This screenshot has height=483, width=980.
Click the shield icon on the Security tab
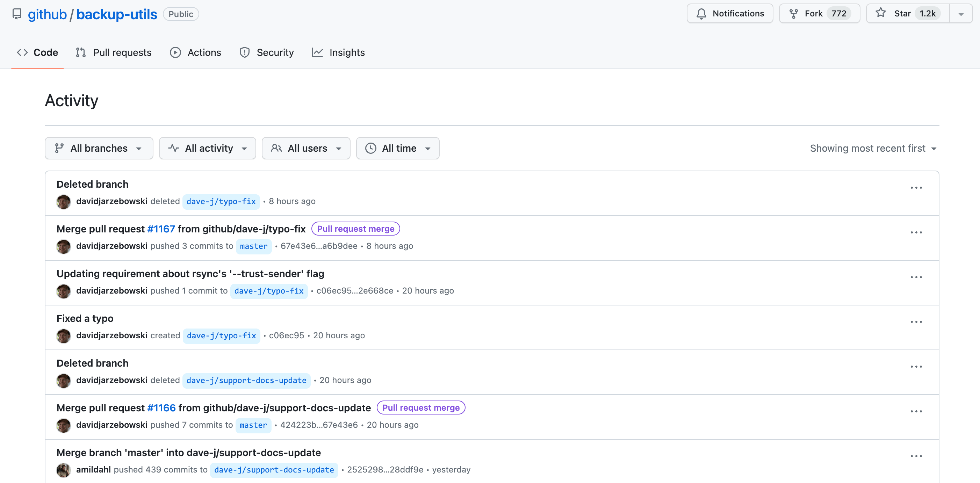tap(244, 52)
